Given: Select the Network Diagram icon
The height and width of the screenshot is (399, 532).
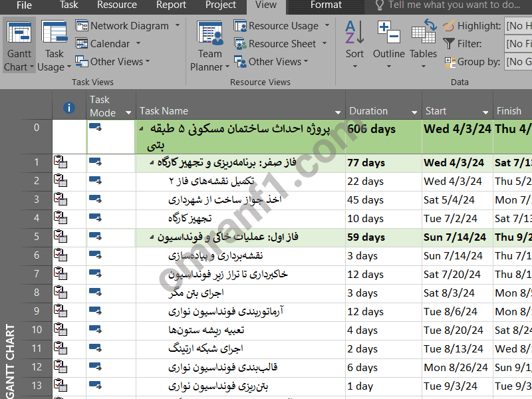Looking at the screenshot, I should point(82,26).
